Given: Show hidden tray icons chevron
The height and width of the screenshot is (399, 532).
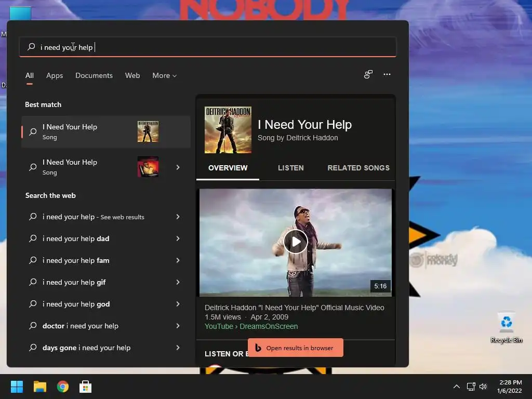Looking at the screenshot, I should tap(457, 387).
